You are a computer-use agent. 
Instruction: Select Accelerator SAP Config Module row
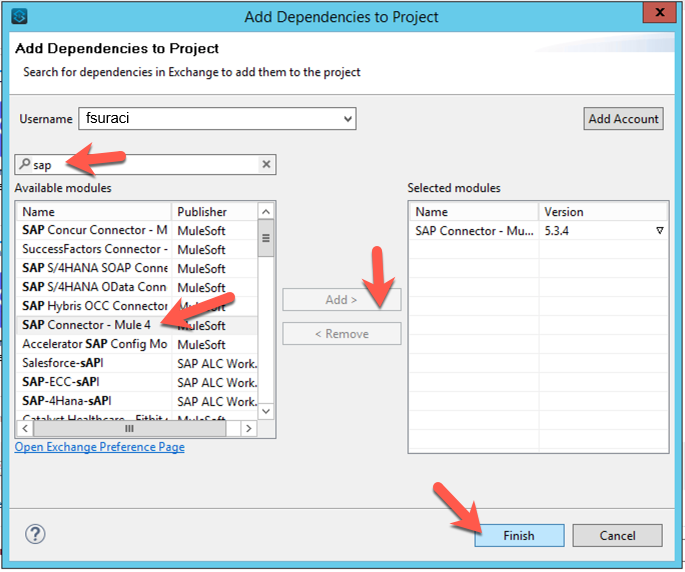click(137, 344)
